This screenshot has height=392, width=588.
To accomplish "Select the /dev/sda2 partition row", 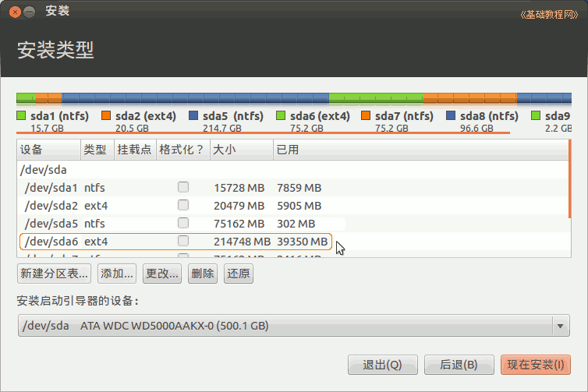I will coord(292,206).
